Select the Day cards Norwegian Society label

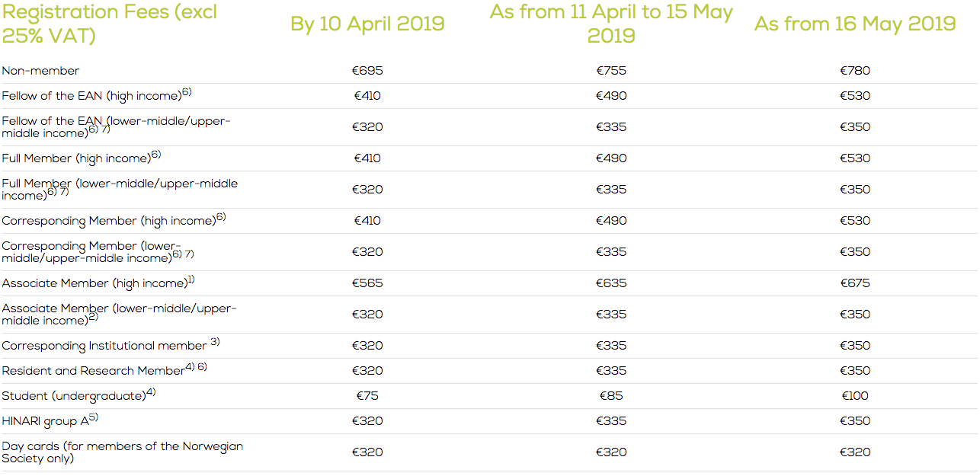pos(122,452)
